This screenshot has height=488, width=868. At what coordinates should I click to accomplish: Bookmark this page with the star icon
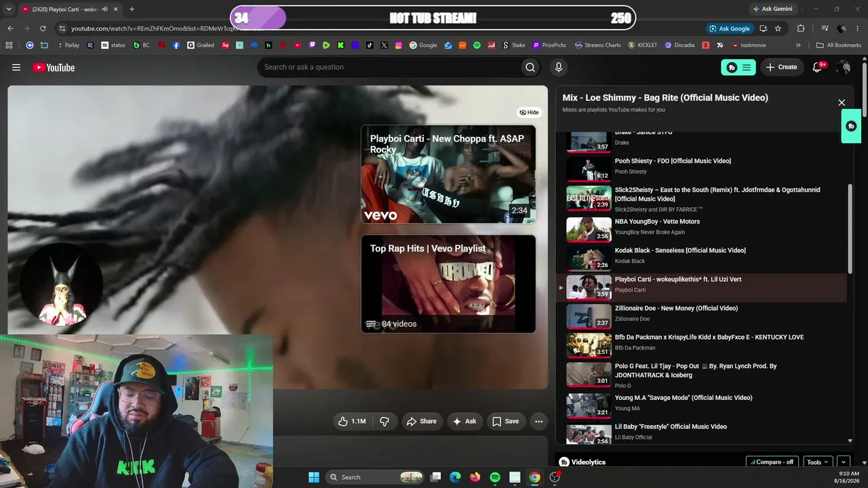pos(778,28)
